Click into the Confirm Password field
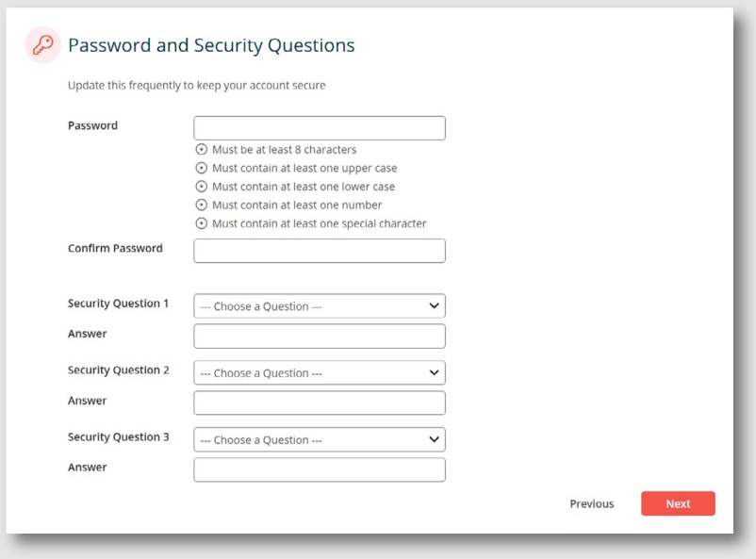Image resolution: width=756 pixels, height=559 pixels. coord(319,251)
